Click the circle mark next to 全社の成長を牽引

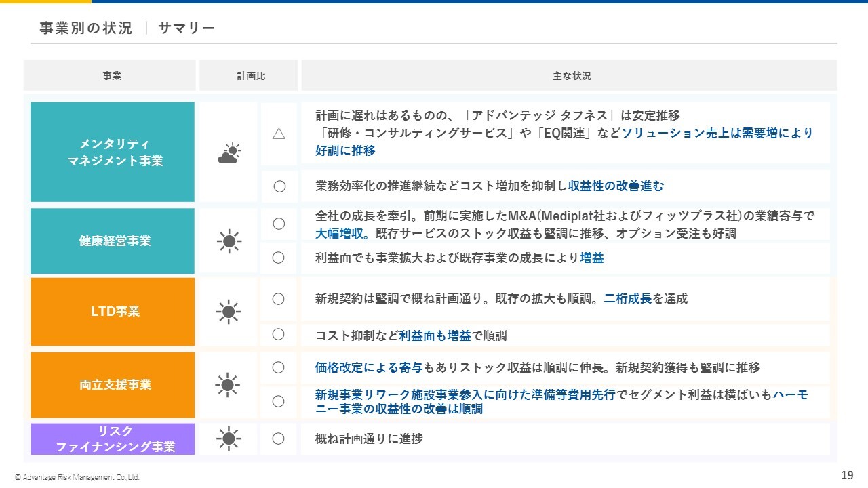click(x=279, y=224)
